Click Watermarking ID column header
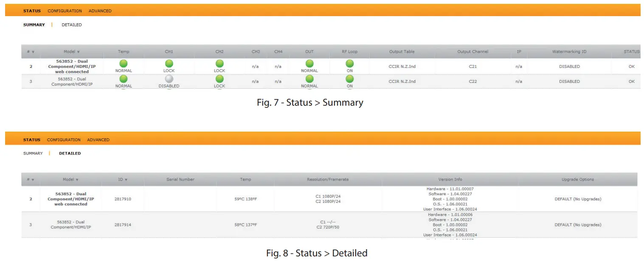This screenshot has height=264, width=644. (569, 52)
